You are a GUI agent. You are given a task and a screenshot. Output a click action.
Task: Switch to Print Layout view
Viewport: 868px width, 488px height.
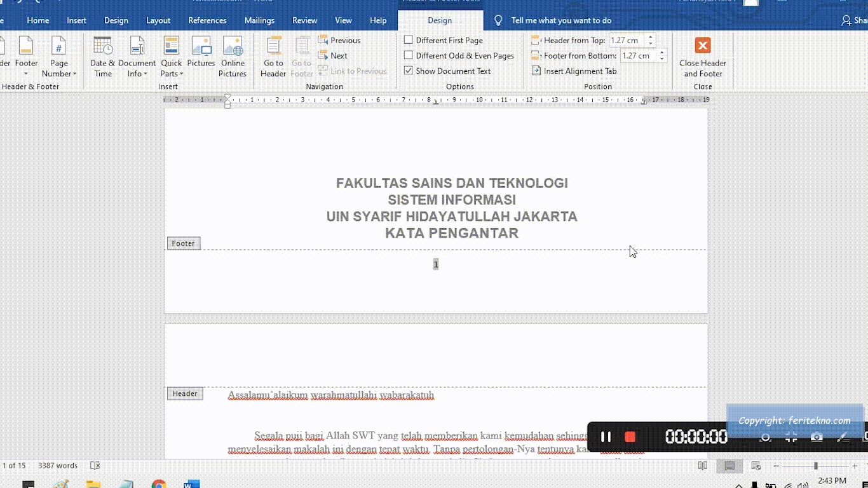(729, 466)
